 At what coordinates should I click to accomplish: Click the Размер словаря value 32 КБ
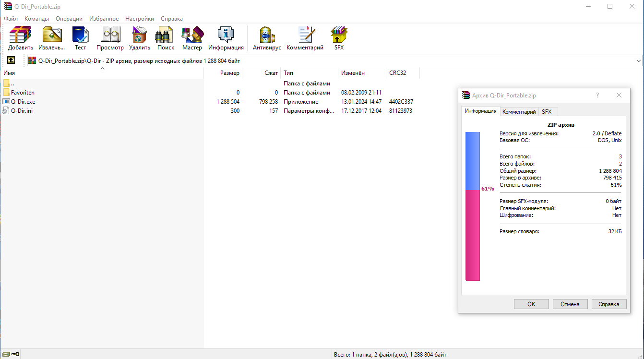615,231
